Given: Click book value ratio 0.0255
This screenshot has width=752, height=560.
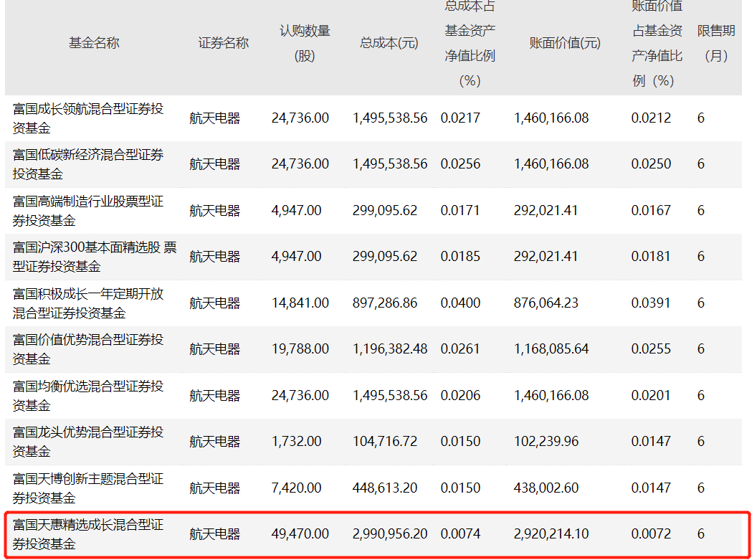Looking at the screenshot, I should click(x=652, y=349).
